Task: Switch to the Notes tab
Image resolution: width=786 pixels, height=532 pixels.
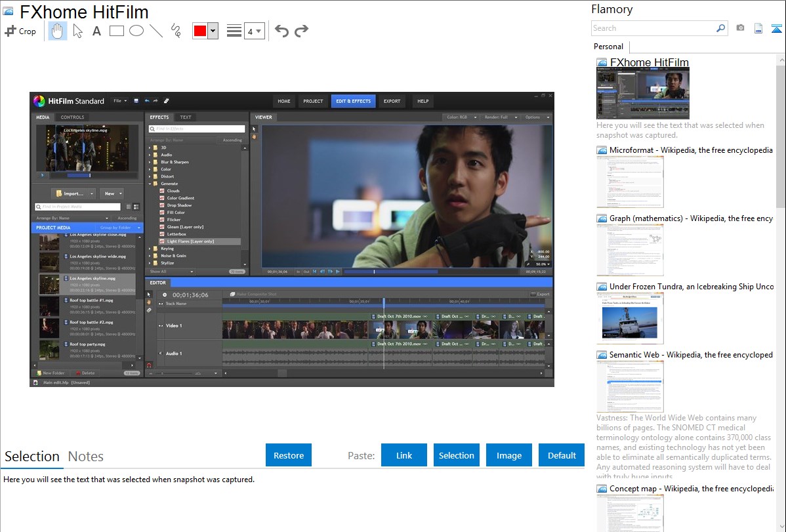Action: tap(86, 457)
